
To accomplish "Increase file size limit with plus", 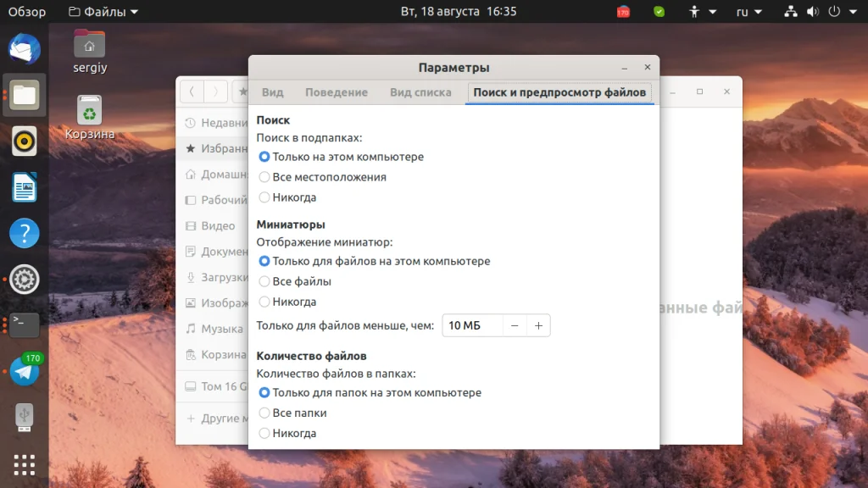I will point(538,326).
